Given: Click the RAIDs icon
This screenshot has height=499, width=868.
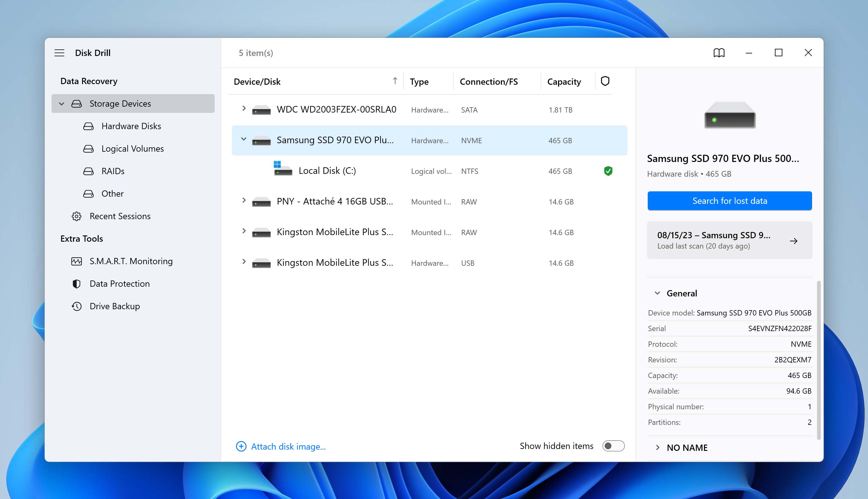Looking at the screenshot, I should pos(88,171).
